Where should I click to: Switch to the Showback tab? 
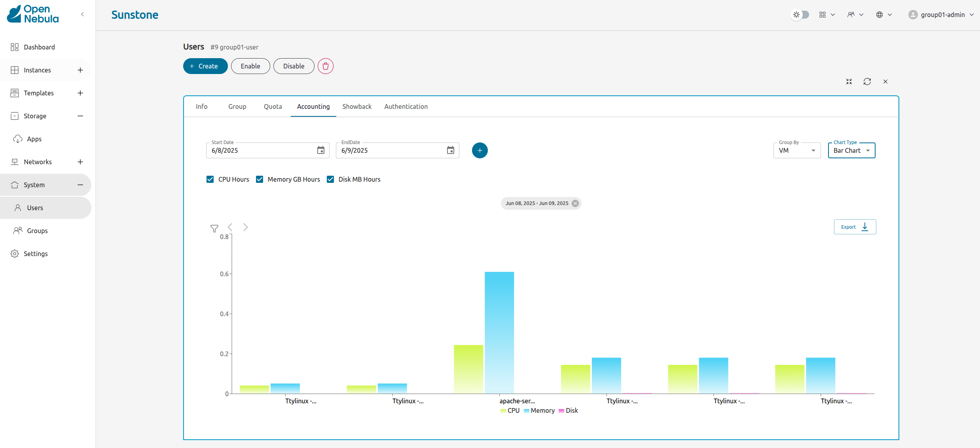coord(356,106)
